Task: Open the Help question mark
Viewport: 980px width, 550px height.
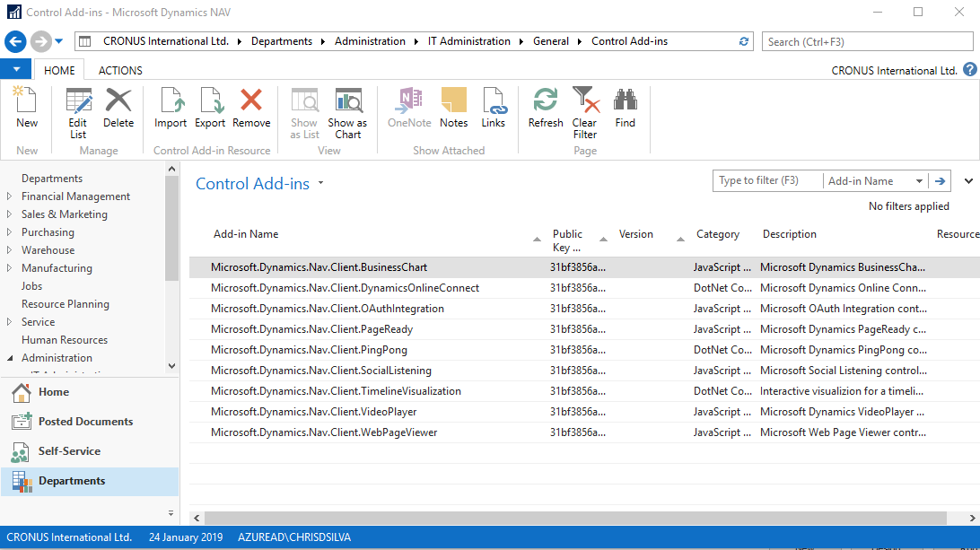Action: (x=970, y=69)
